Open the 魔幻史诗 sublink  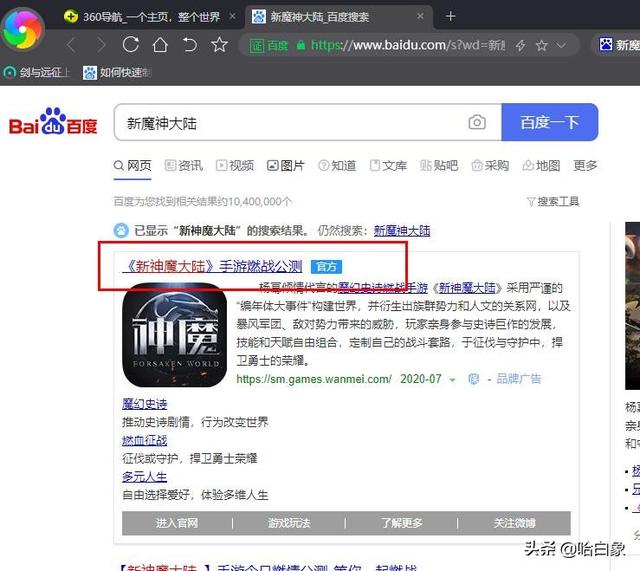tap(144, 404)
